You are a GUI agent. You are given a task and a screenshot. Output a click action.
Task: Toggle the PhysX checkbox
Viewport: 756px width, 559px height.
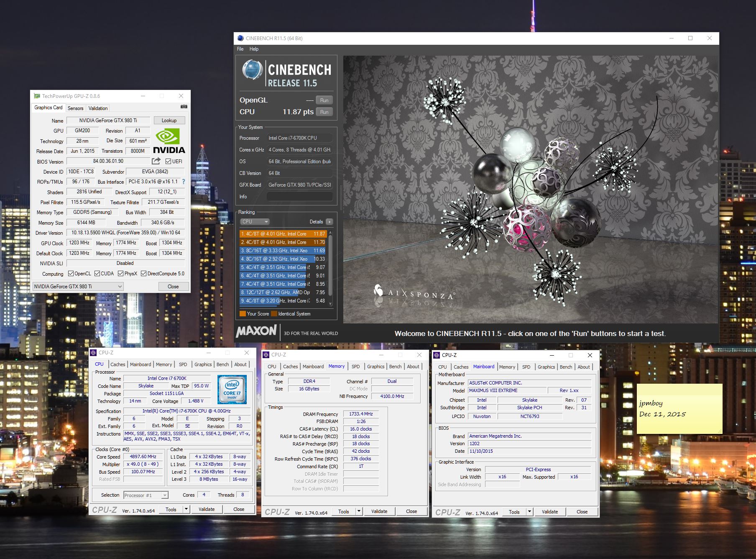tap(120, 274)
